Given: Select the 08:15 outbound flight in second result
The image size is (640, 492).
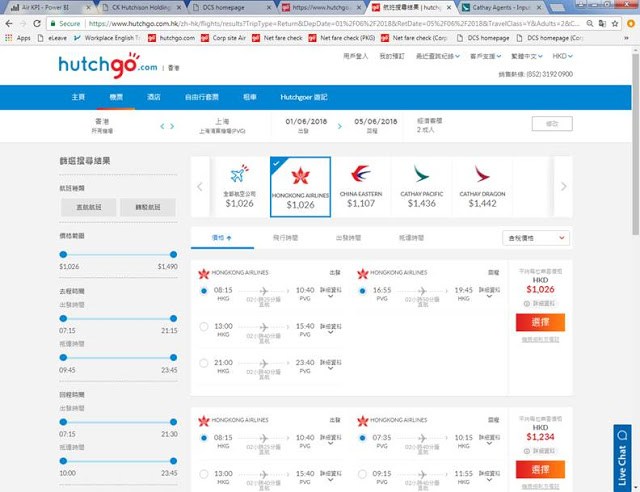Looking at the screenshot, I should click(x=204, y=438).
